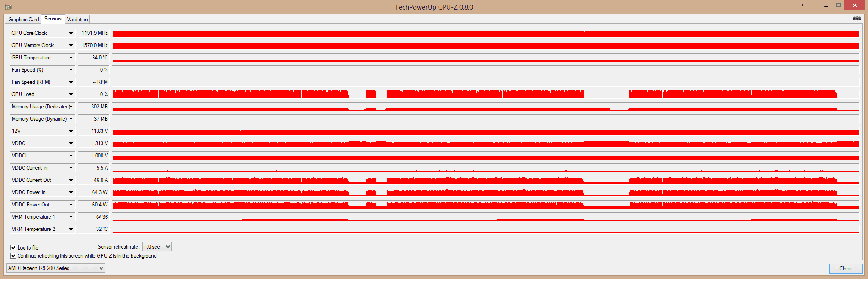Open the 12V sensor dropdown
The image size is (868, 294).
(x=42, y=131)
